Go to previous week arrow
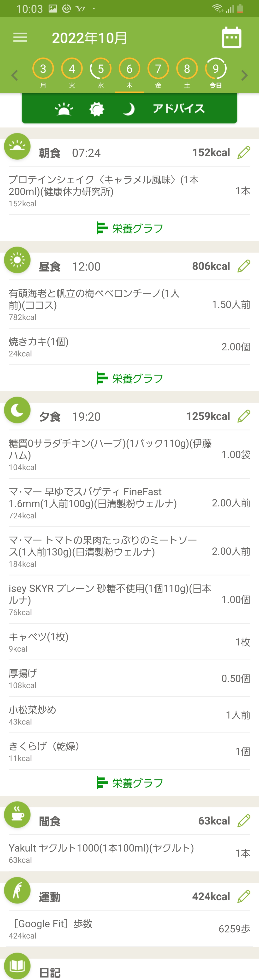This screenshot has width=259, height=980. [14, 75]
